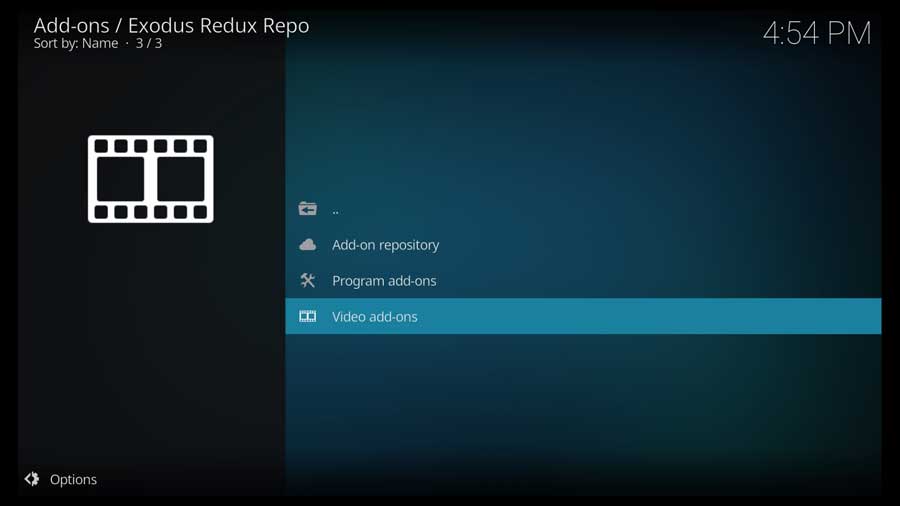900x506 pixels.
Task: Open the Options button
Action: (61, 479)
